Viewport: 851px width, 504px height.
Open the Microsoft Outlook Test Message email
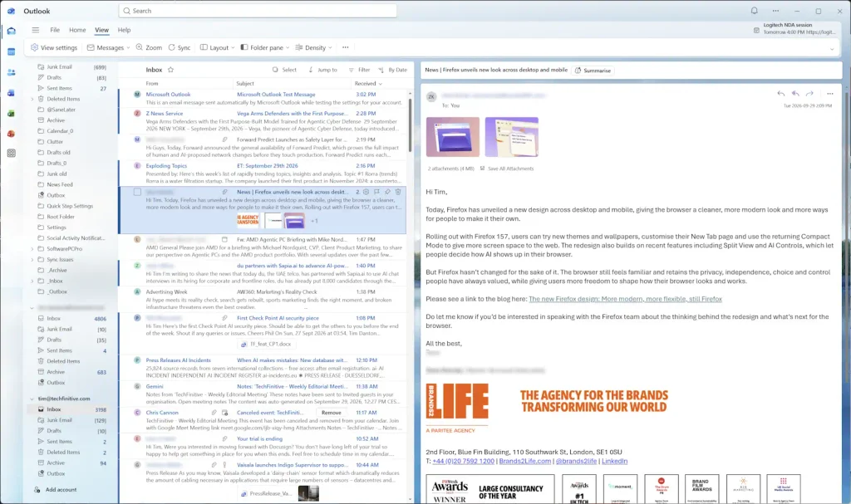click(263, 98)
